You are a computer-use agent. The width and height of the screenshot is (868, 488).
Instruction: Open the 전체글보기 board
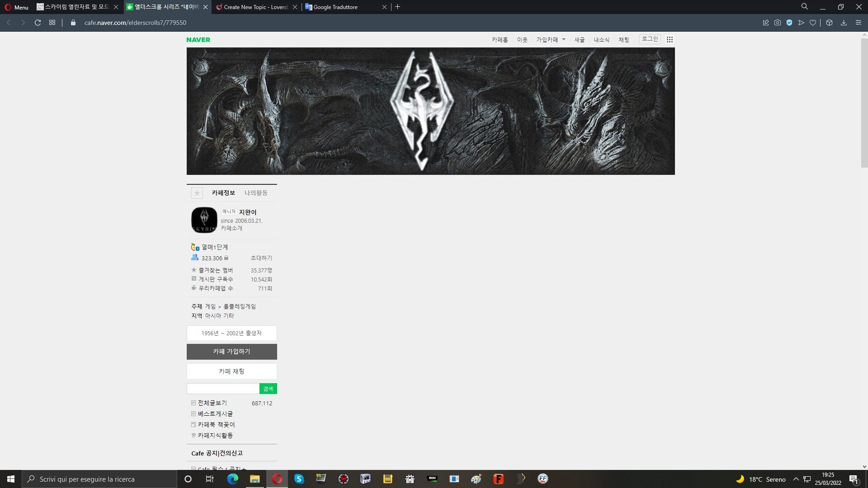pos(212,403)
